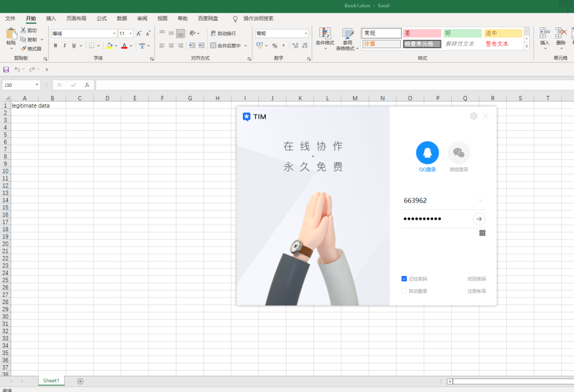Decrease indent in alignment group
This screenshot has height=392, width=574.
coord(192,45)
